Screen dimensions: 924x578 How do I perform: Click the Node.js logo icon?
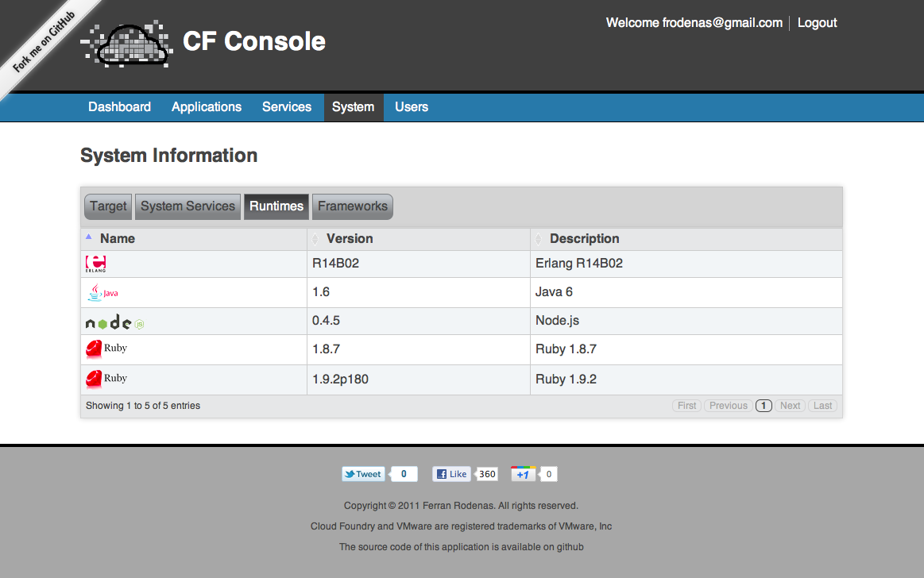click(x=115, y=322)
